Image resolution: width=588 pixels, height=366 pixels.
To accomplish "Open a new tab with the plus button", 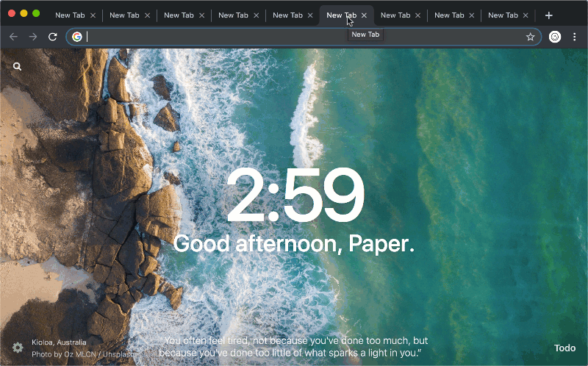I will pos(548,15).
